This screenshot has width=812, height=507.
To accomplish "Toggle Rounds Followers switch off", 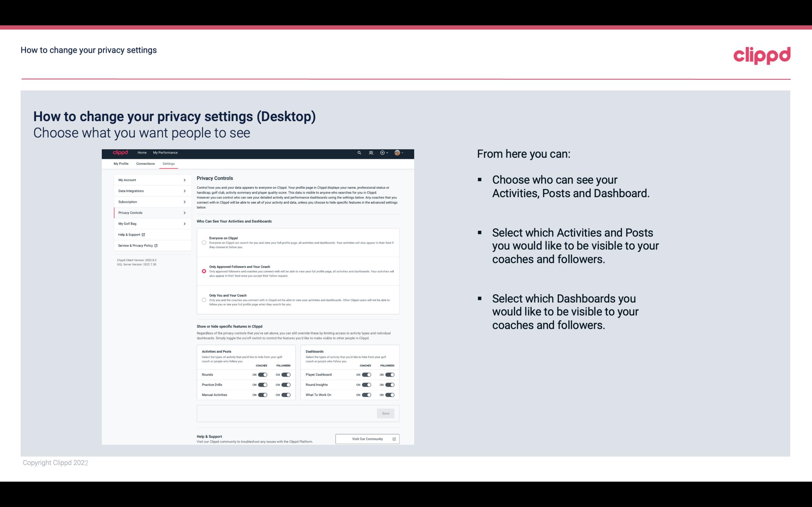I will (285, 374).
